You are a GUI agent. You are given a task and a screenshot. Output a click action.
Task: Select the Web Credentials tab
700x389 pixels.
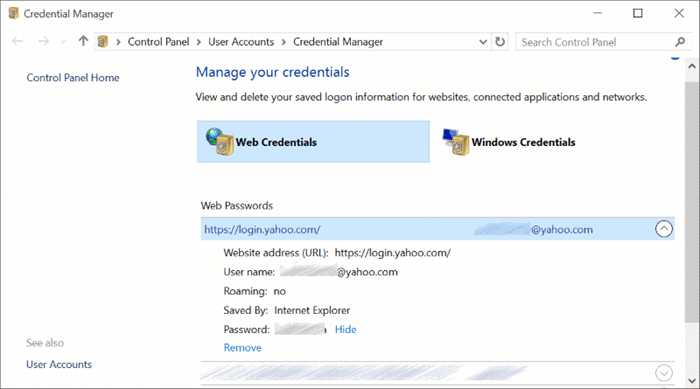click(x=313, y=142)
